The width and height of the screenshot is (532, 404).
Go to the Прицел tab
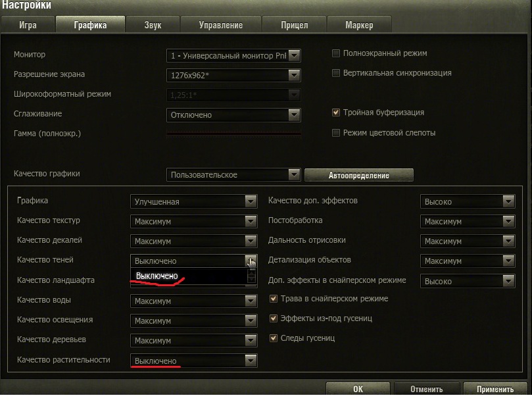[x=294, y=25]
